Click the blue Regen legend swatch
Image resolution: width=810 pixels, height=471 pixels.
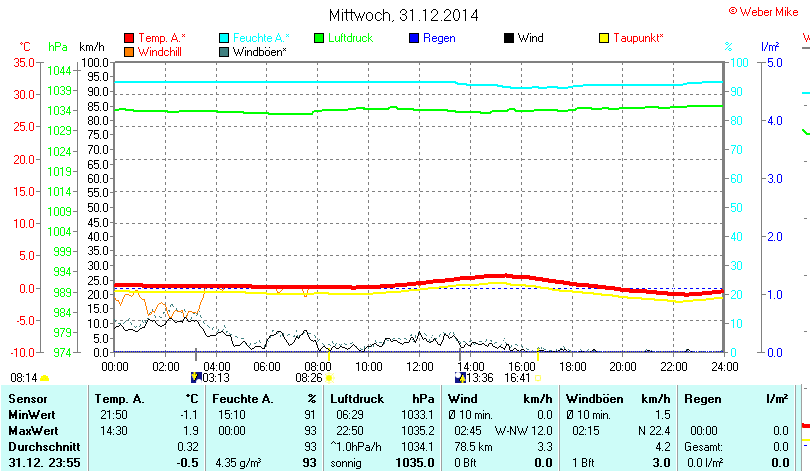(414, 38)
